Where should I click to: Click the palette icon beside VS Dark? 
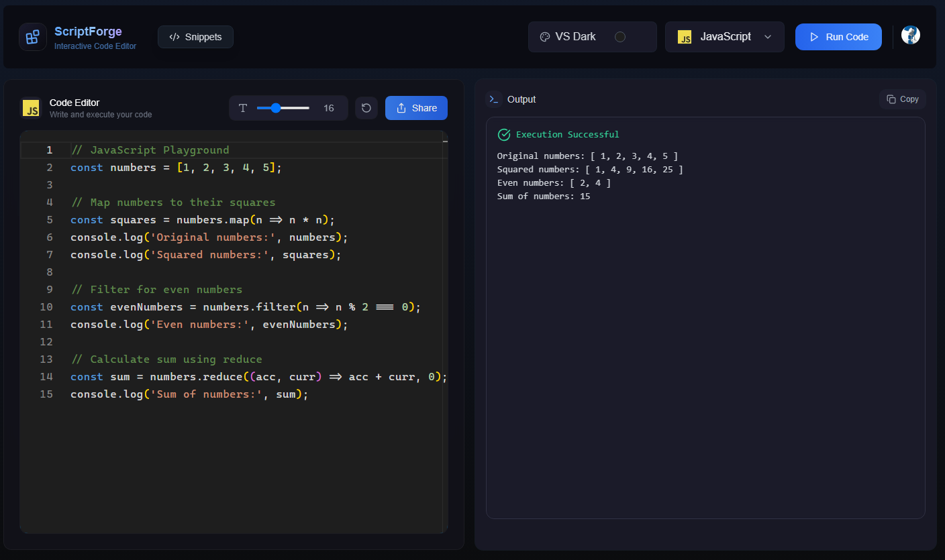(545, 37)
